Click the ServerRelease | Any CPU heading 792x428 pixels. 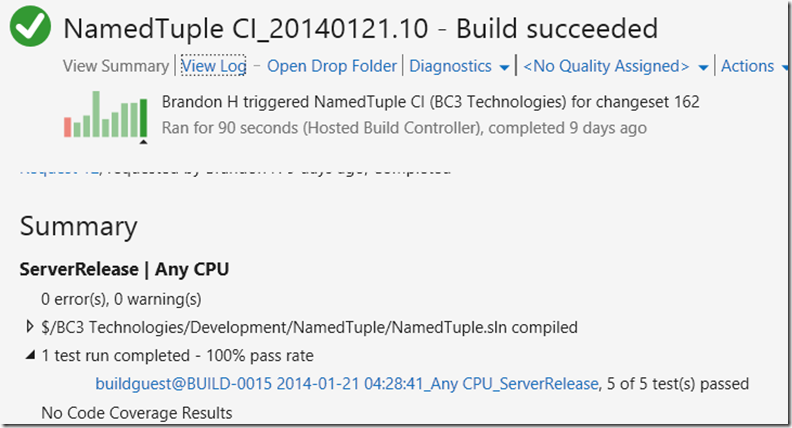pos(124,269)
